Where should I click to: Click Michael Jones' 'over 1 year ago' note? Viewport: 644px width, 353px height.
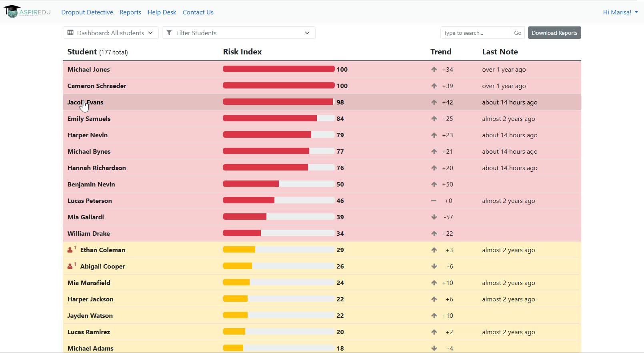tap(504, 70)
